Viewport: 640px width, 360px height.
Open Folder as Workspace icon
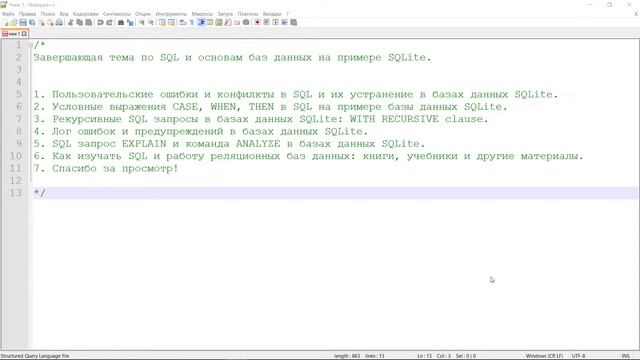[x=237, y=22]
